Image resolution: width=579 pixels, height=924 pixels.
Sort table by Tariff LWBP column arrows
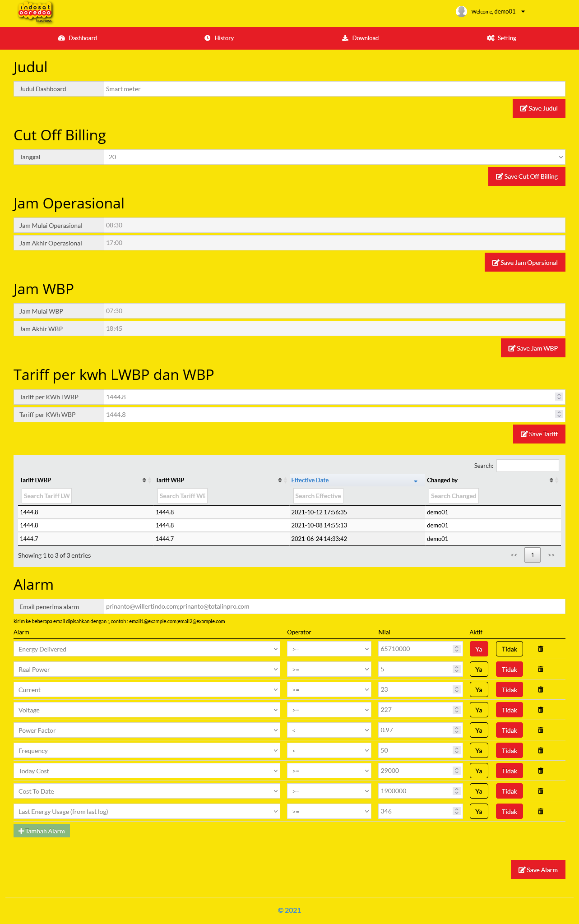[x=144, y=480]
